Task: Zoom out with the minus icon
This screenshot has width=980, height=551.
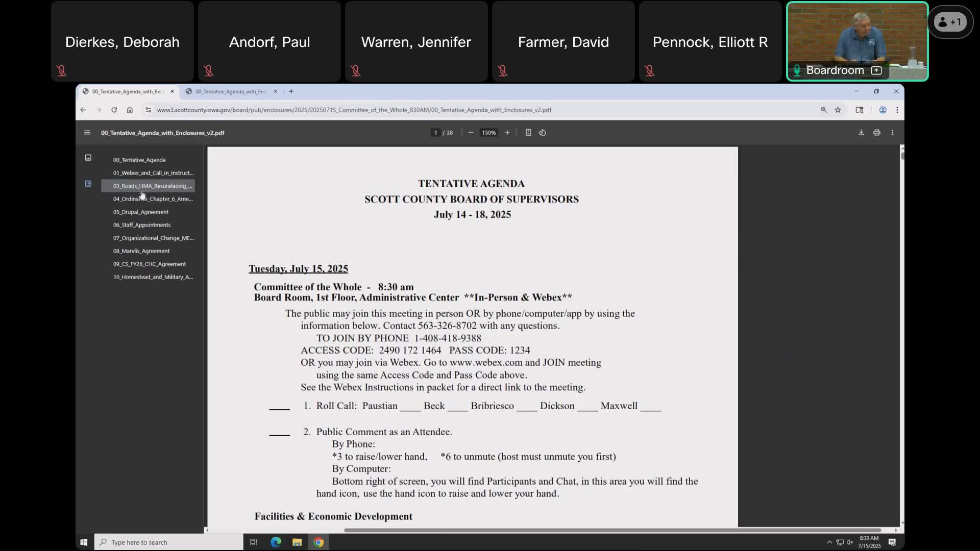Action: [471, 133]
